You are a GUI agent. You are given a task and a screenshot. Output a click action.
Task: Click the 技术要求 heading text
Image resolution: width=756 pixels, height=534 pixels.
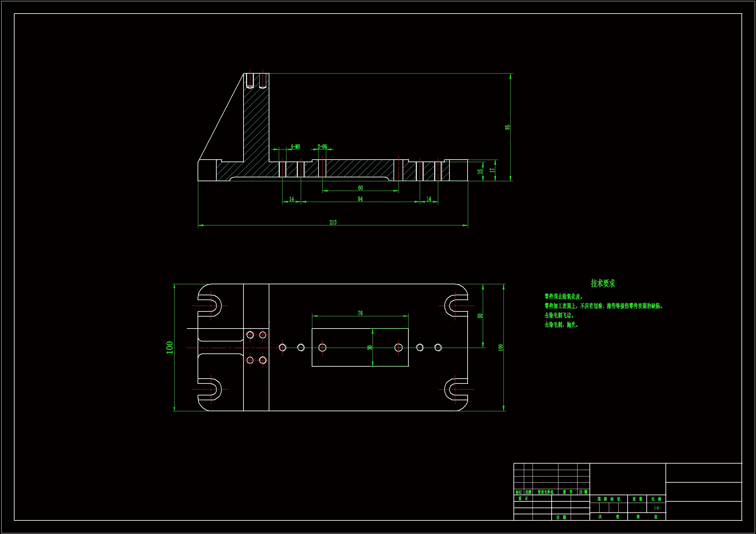602,283
